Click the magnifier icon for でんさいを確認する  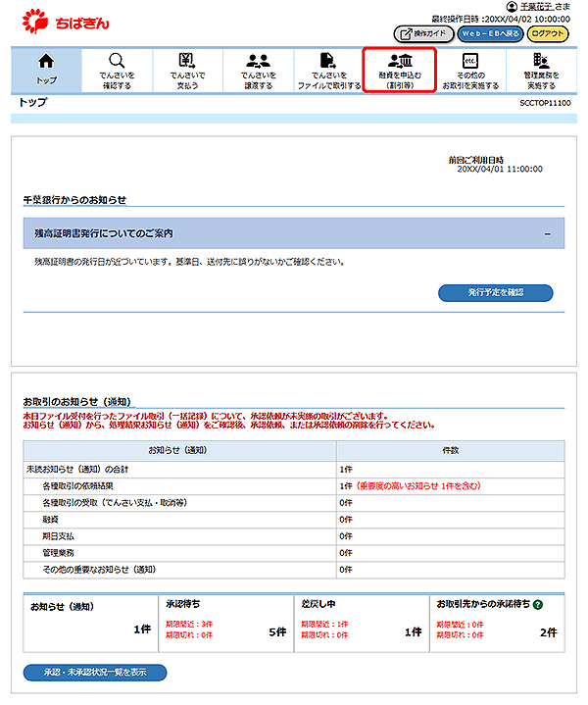117,61
